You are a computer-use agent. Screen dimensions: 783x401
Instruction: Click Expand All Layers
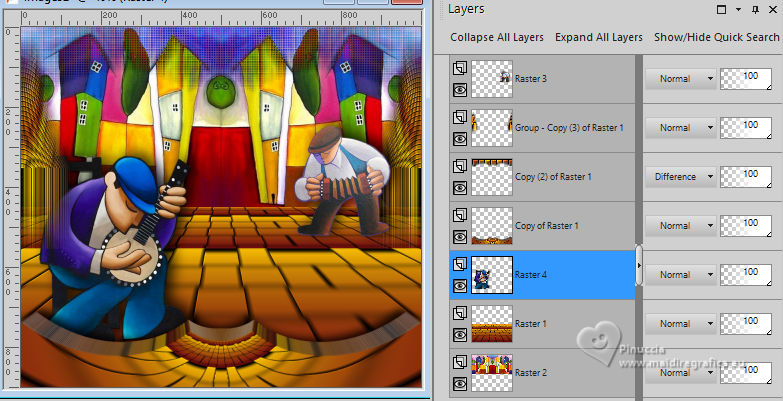599,37
